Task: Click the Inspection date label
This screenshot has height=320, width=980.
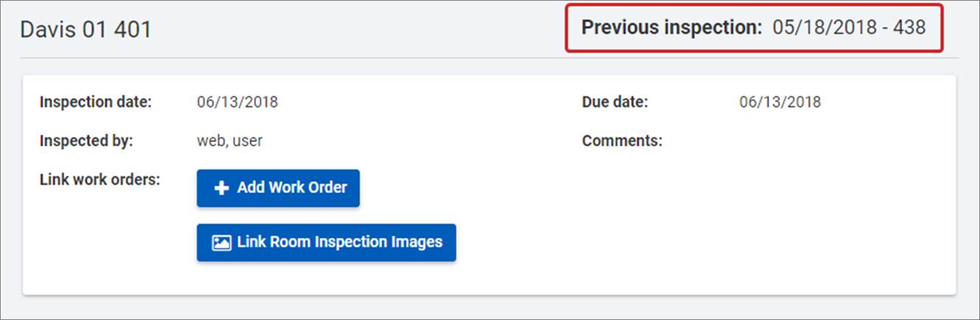Action: (95, 102)
